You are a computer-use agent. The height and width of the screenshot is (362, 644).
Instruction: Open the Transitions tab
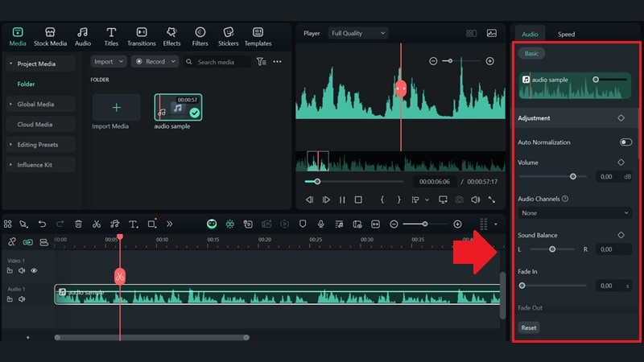pyautogui.click(x=142, y=36)
